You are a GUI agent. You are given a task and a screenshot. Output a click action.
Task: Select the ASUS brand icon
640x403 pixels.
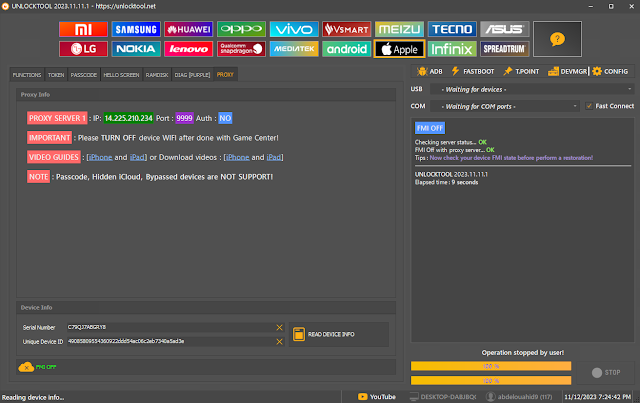(504, 29)
